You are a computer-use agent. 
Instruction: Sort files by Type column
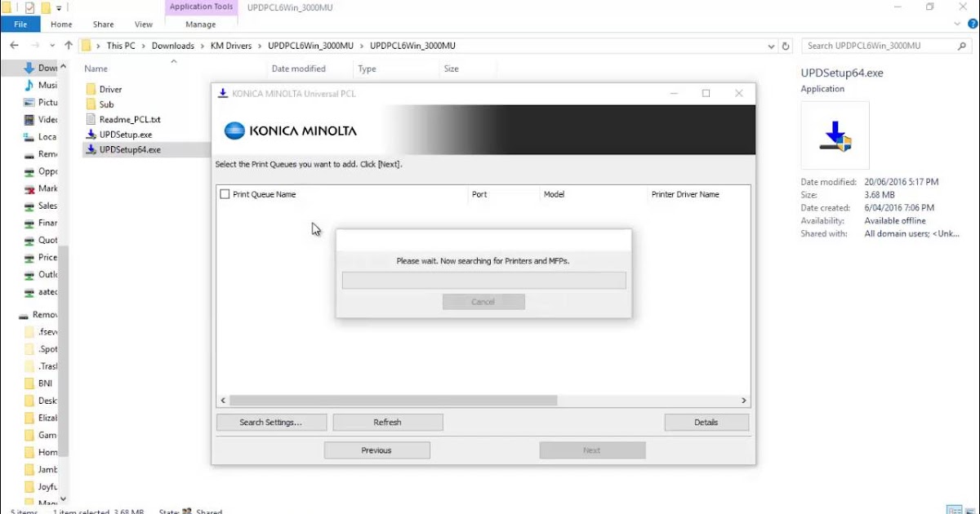click(367, 69)
